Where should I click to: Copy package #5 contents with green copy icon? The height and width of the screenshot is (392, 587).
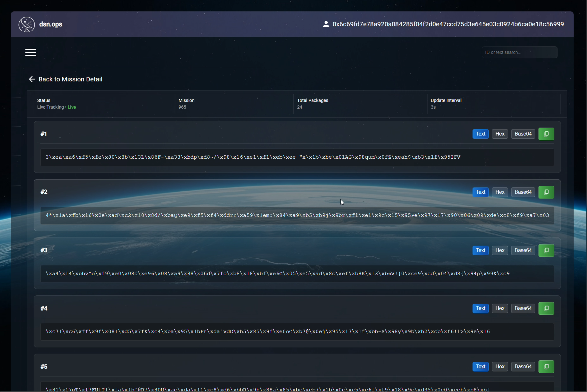(x=546, y=367)
